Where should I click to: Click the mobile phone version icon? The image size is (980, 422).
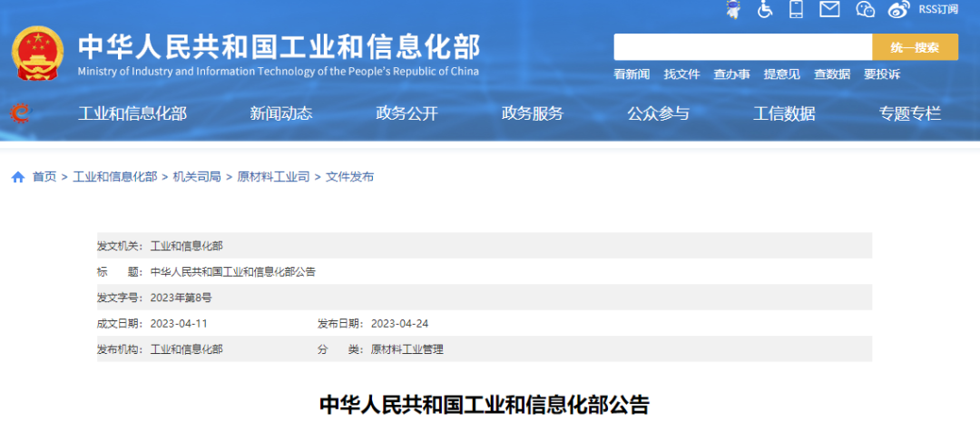click(797, 9)
